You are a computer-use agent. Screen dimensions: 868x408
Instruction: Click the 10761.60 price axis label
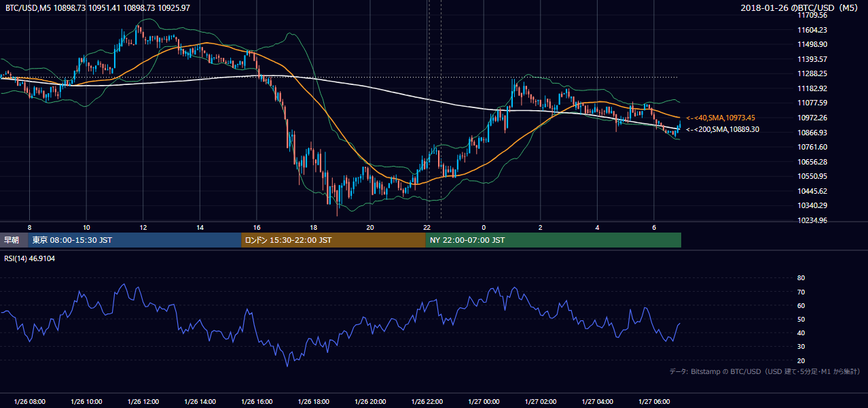[812, 147]
